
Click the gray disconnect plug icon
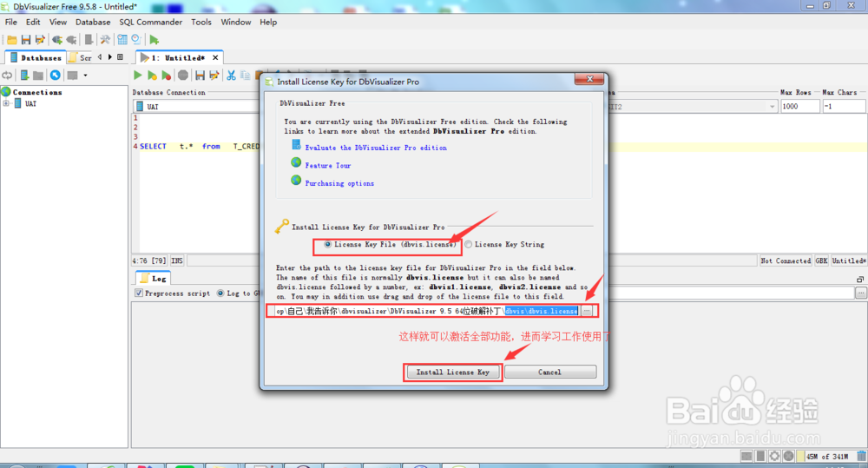[71, 40]
